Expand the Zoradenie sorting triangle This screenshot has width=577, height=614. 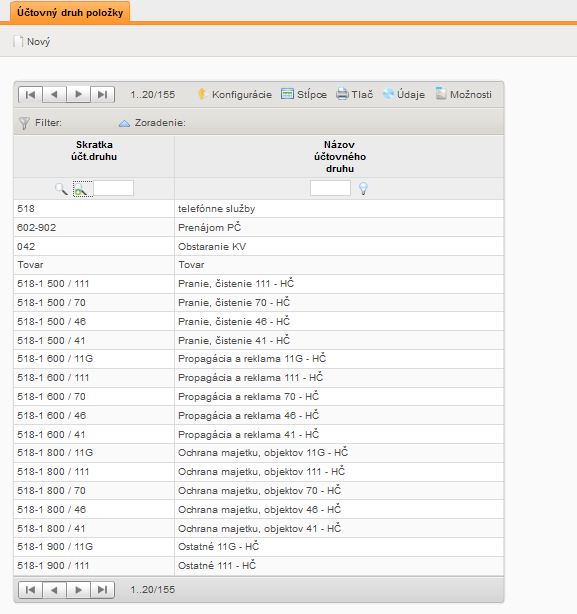click(124, 123)
